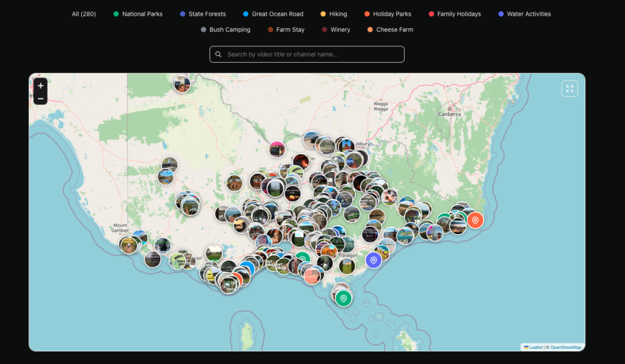Filter by Family Holidays
Screen dimensions: 625x364
coord(455,14)
